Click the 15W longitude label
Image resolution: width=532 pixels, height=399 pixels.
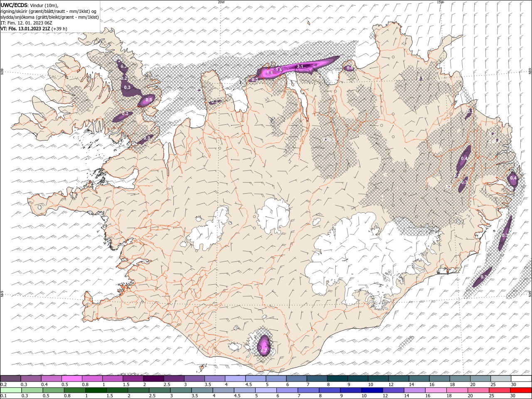pyautogui.click(x=440, y=2)
